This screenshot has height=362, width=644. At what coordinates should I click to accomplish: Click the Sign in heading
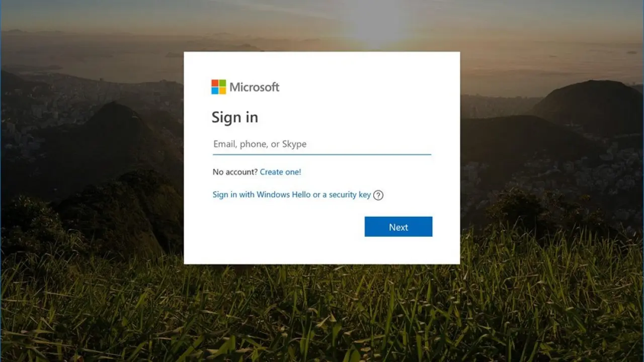(x=235, y=117)
